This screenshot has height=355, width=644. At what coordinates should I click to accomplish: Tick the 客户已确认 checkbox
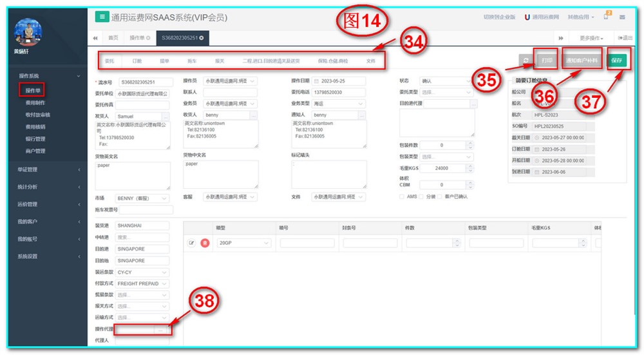point(440,197)
